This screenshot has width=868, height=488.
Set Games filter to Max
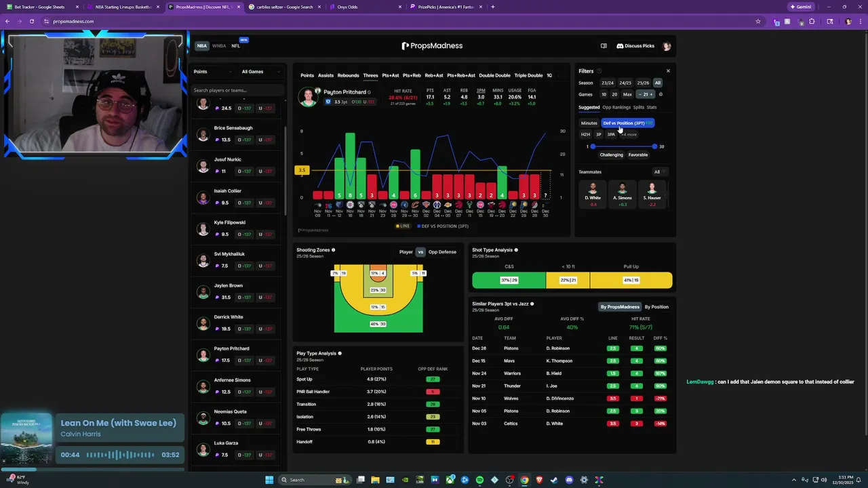coord(627,94)
